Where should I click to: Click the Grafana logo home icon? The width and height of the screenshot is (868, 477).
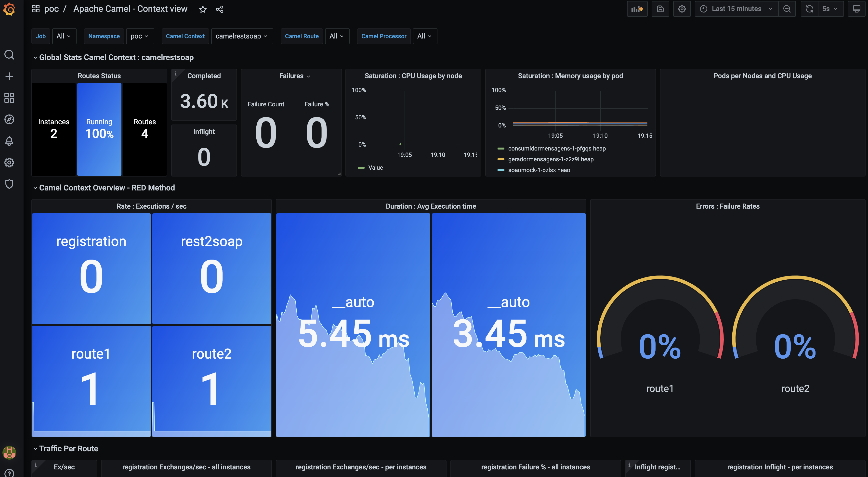[9, 9]
